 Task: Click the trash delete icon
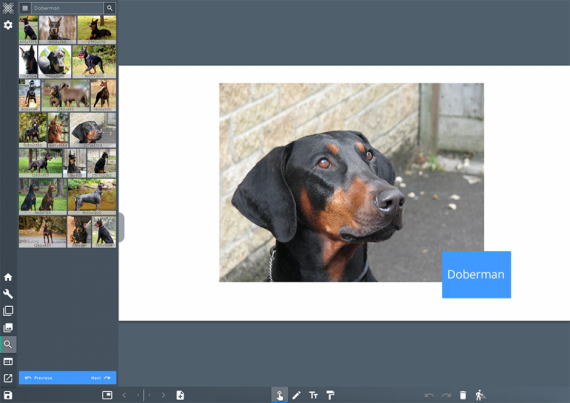[x=463, y=395]
